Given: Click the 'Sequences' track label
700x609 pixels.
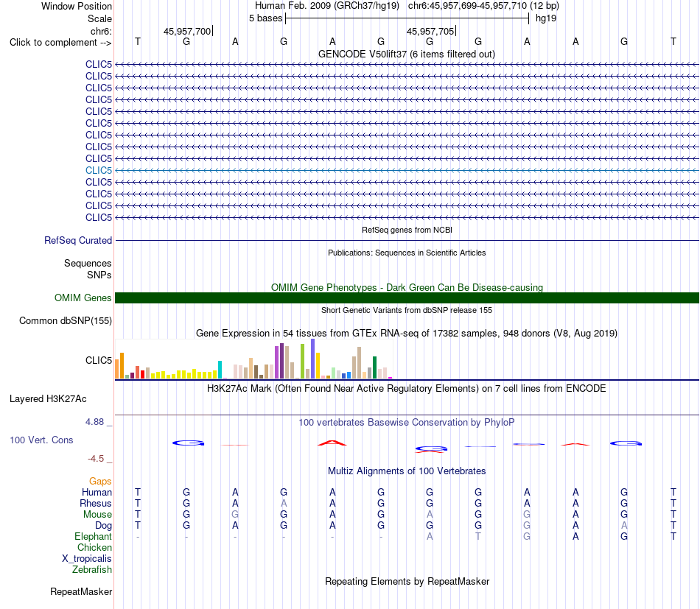Looking at the screenshot, I should pos(88,263).
